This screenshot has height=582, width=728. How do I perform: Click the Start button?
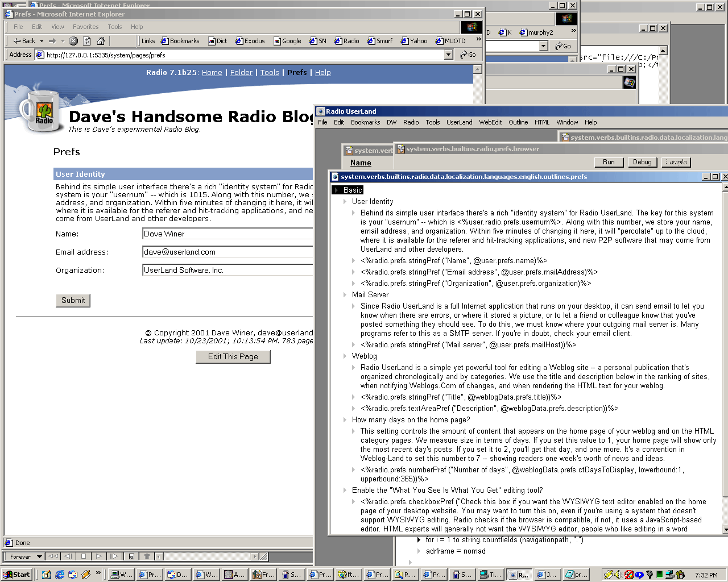pyautogui.click(x=16, y=575)
